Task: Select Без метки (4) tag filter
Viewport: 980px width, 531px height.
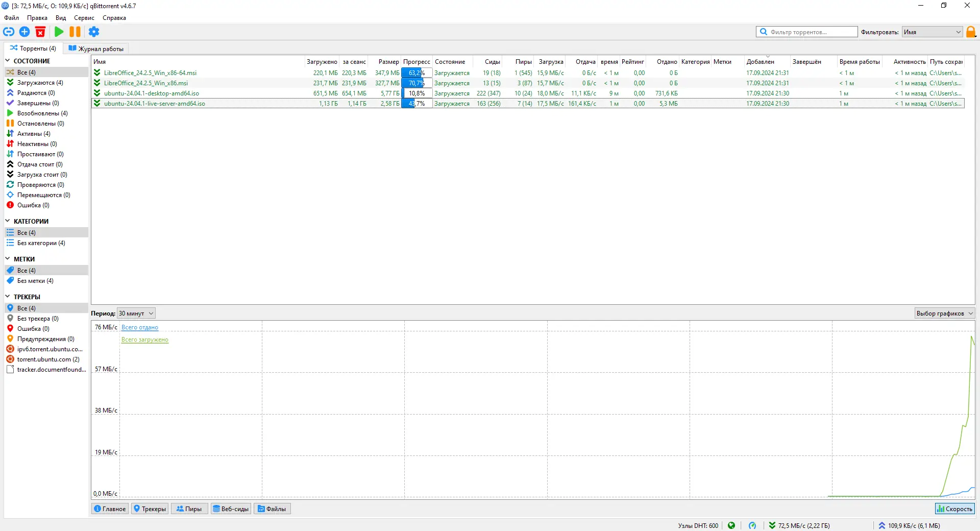Action: [x=46, y=281]
